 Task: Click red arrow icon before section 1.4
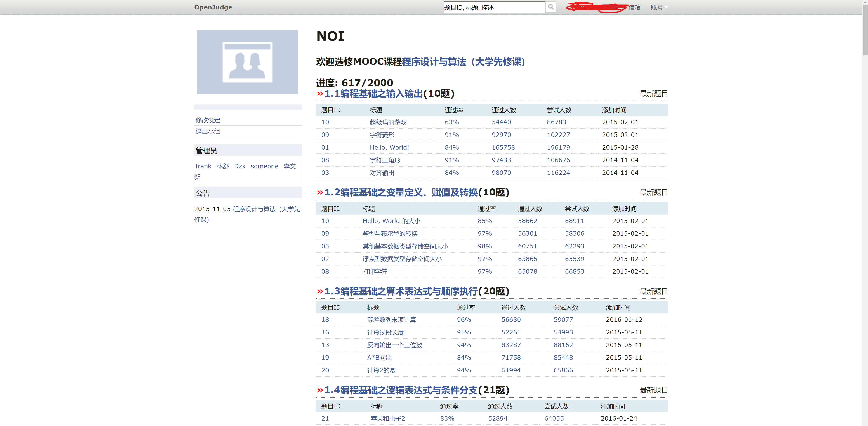point(320,390)
